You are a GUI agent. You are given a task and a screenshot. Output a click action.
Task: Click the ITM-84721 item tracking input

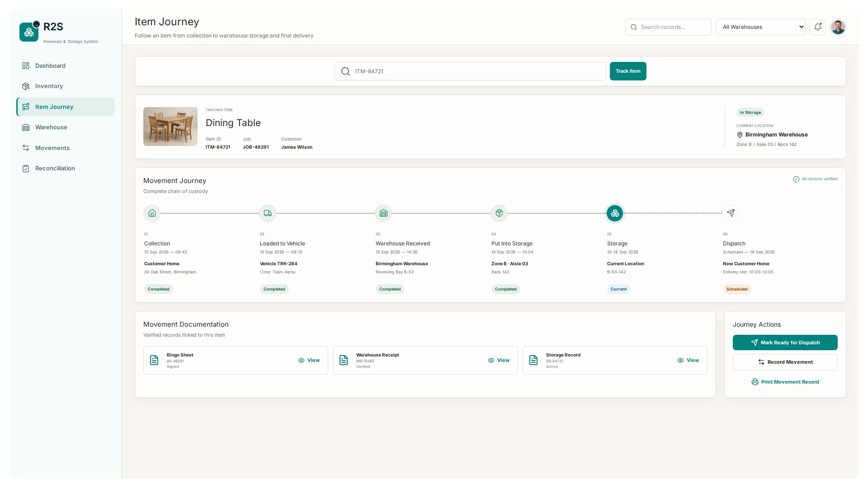coord(470,71)
